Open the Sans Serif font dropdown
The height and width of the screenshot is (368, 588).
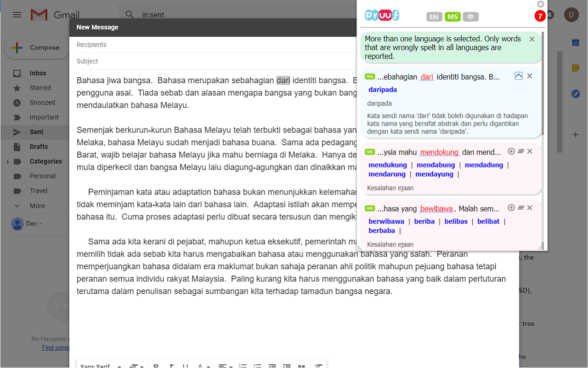point(101,366)
